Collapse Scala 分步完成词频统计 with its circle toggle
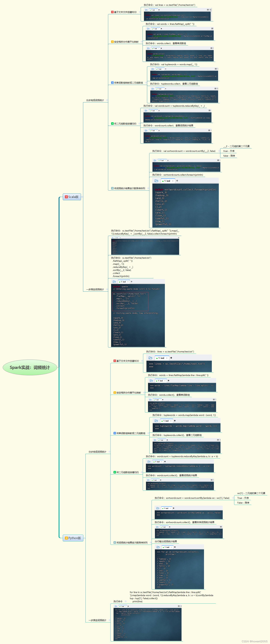This screenshot has height=644, width=270. pos(107,100)
